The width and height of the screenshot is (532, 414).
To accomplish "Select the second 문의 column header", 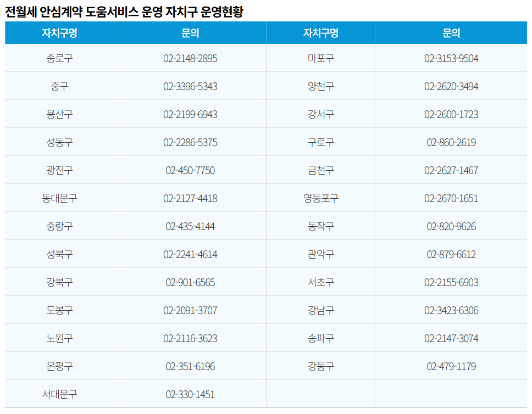I will tap(451, 33).
